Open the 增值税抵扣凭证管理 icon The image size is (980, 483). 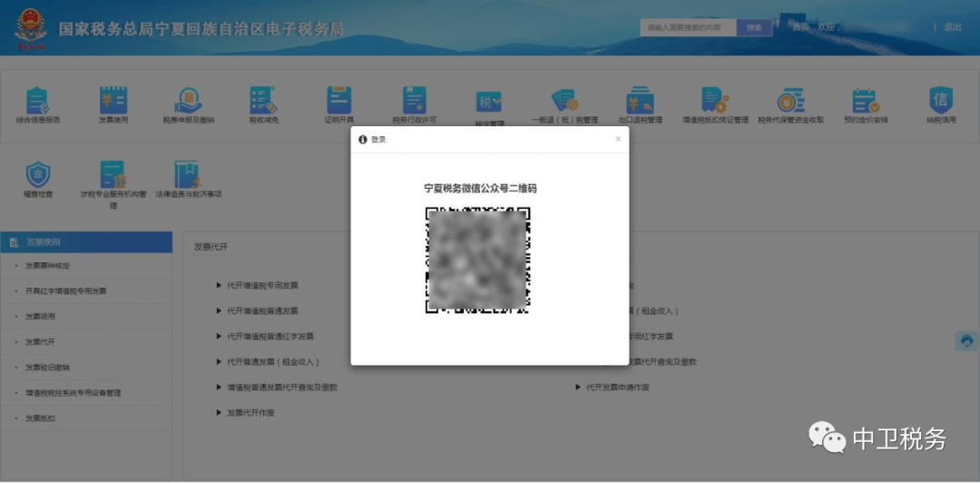(715, 100)
